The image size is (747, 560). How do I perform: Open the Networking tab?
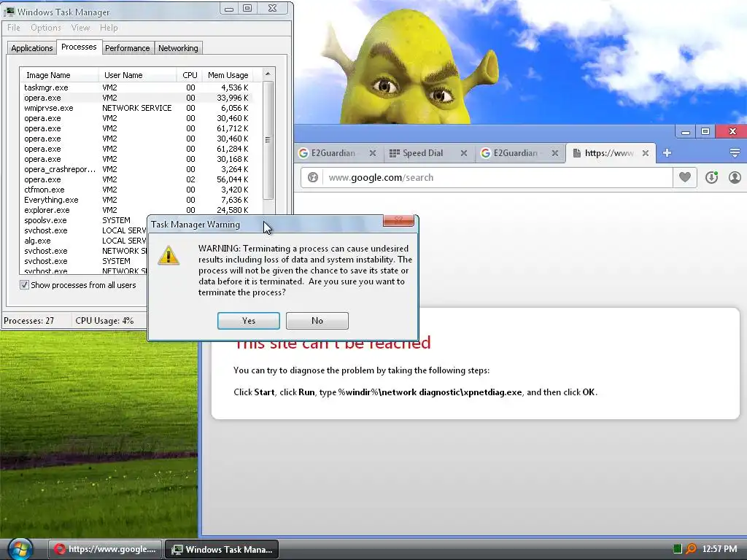point(178,48)
